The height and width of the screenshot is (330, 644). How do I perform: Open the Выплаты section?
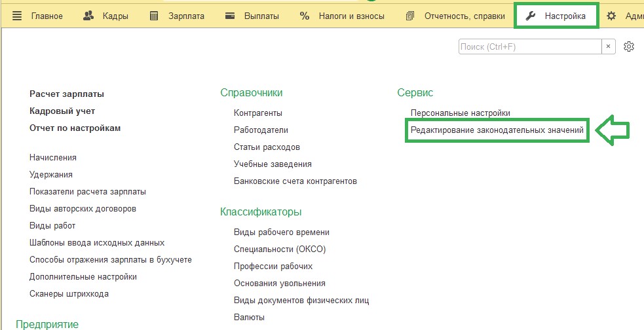252,16
